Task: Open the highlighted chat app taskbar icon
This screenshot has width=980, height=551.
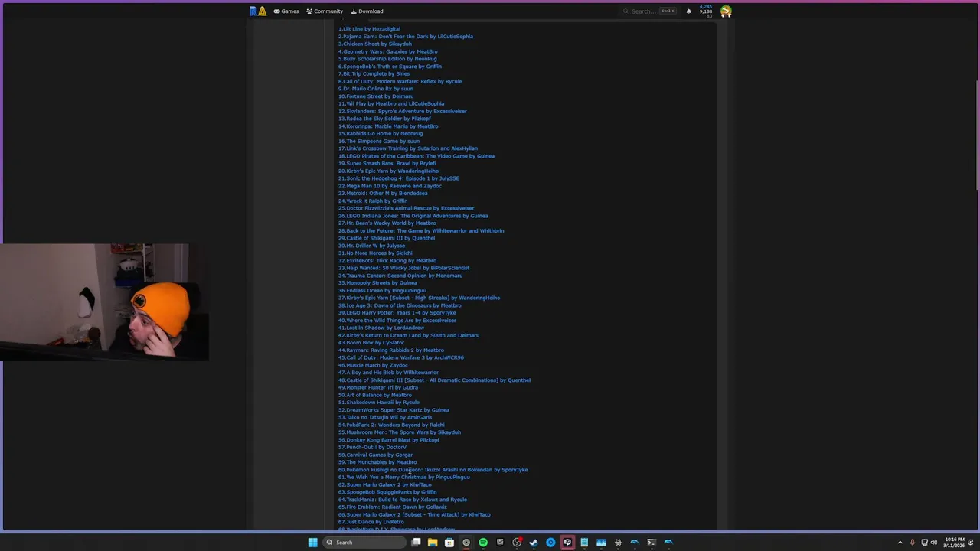Action: pos(567,543)
